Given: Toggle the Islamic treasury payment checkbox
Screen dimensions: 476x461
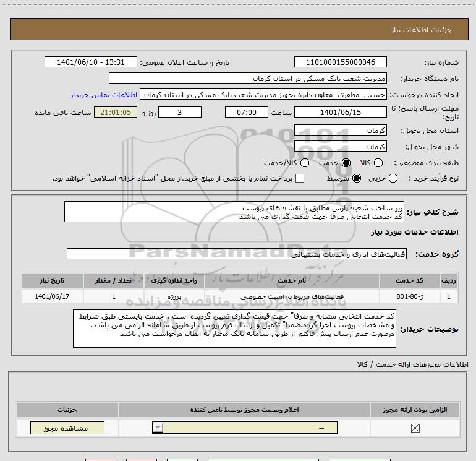Looking at the screenshot, I should [300, 178].
